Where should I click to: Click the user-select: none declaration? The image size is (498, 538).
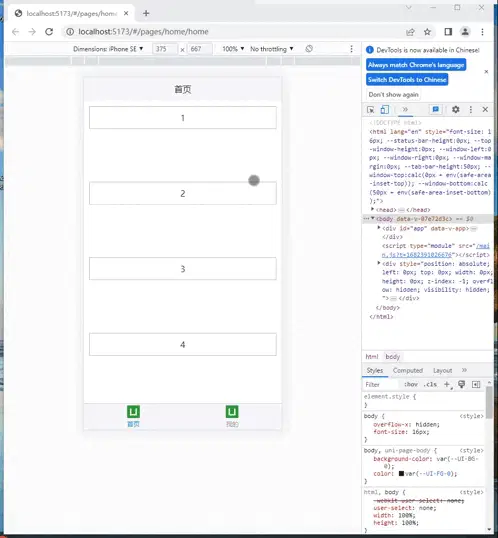point(405,508)
